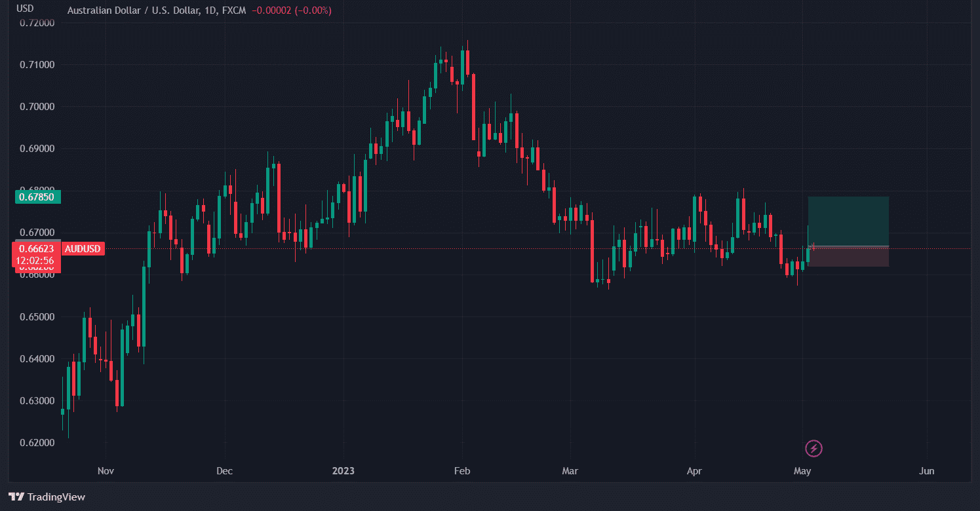Click the 0.62000 price axis label

(37, 443)
